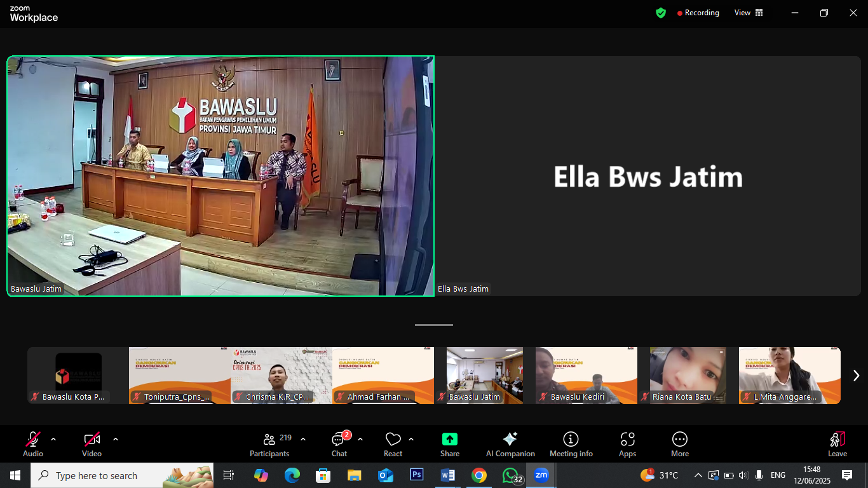The width and height of the screenshot is (868, 488).
Task: Open the weather widget showing 31°C
Action: click(660, 475)
